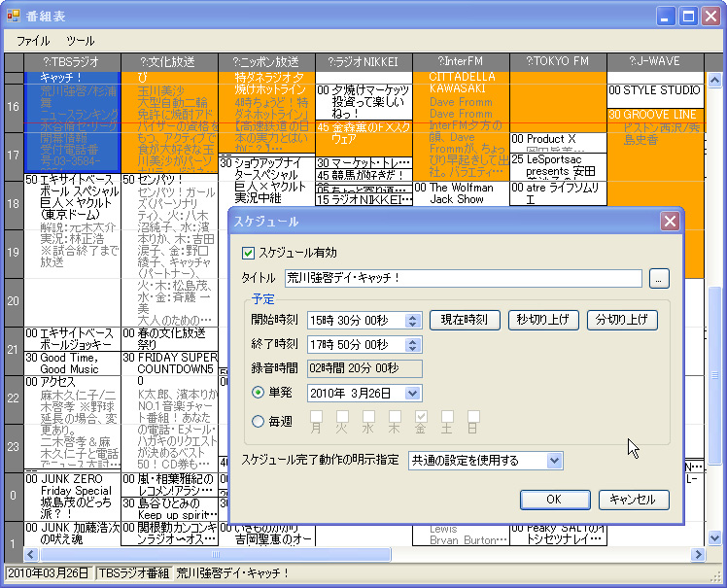Viewport: 727px width, 588px height.
Task: Open the date dropdown showing 2010年 3月26日
Action: pos(413,394)
